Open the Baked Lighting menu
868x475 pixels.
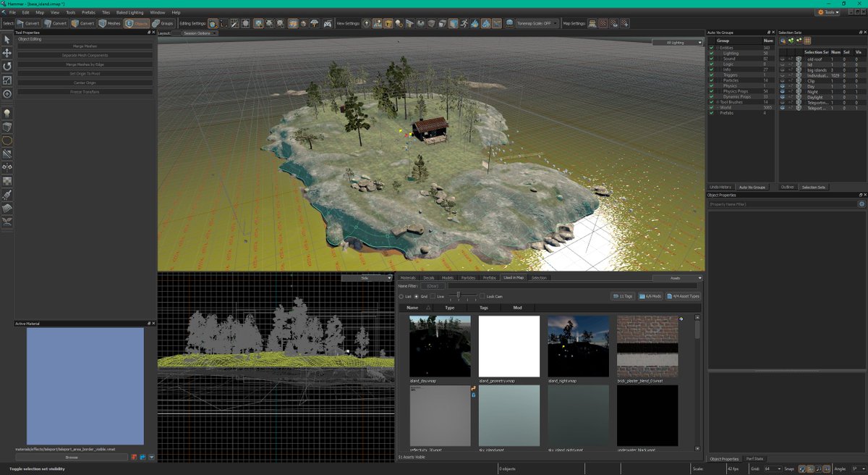click(x=129, y=12)
